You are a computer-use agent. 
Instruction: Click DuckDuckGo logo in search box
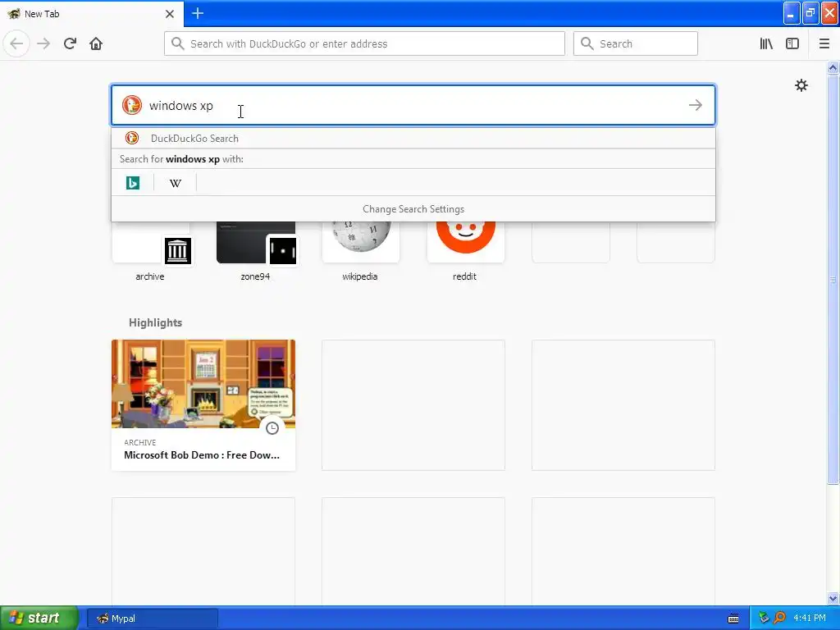click(132, 105)
